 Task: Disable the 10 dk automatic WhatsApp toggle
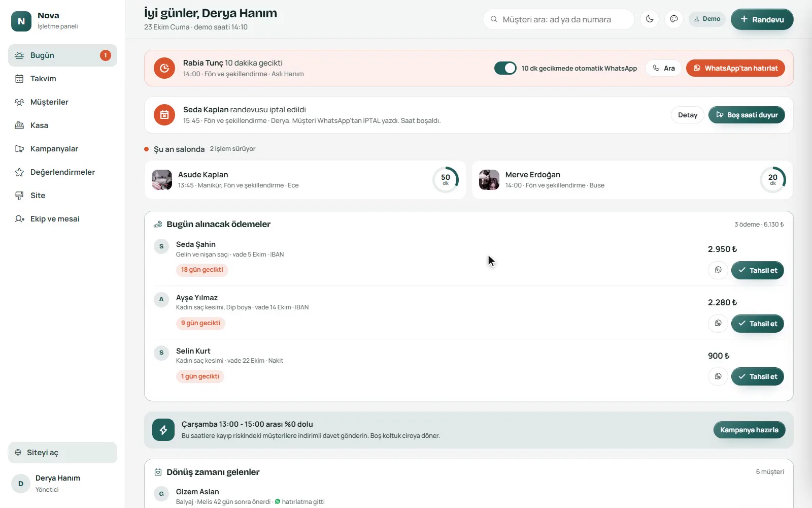(x=505, y=68)
